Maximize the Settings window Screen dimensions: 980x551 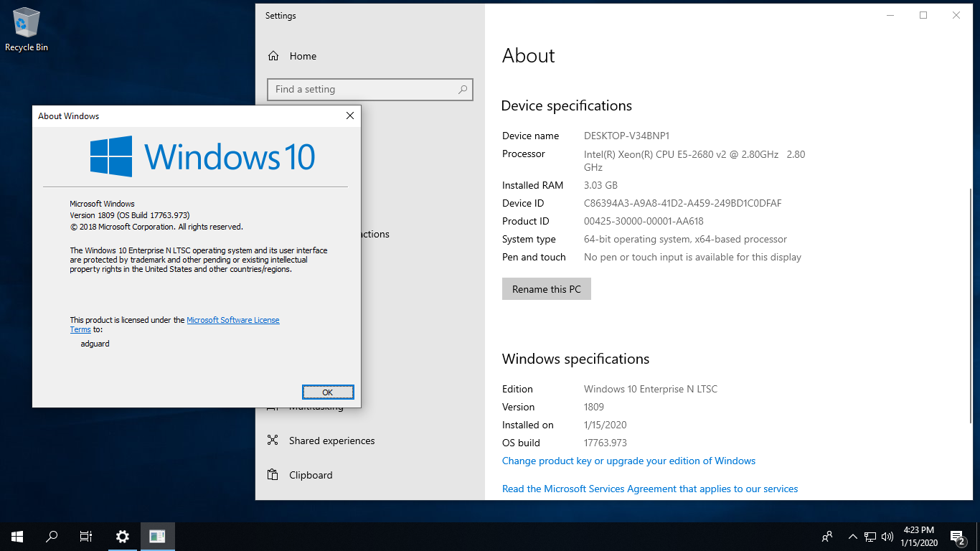coord(923,15)
